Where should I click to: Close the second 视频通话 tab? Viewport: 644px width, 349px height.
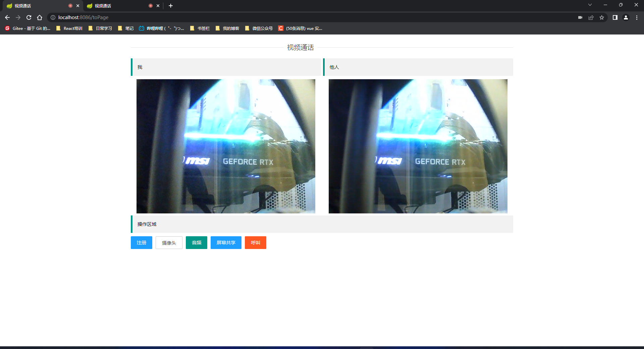click(x=158, y=6)
